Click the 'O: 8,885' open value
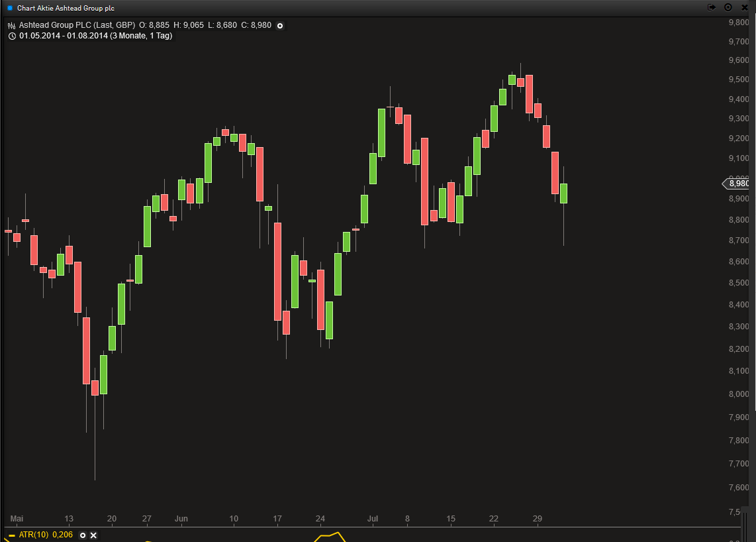The image size is (756, 542). [x=154, y=25]
